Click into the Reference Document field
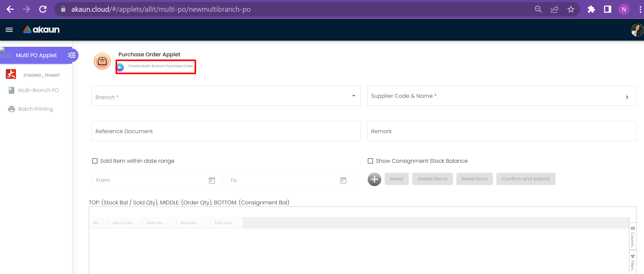This screenshot has width=644, height=274. (226, 131)
